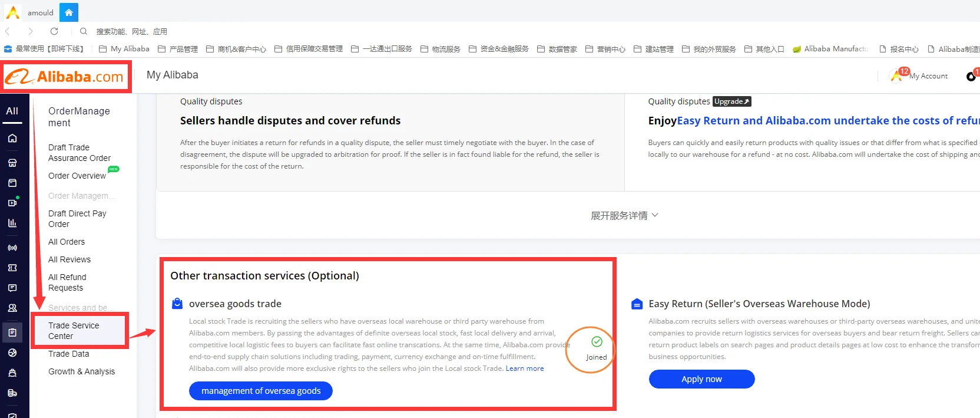The height and width of the screenshot is (418, 980).
Task: Select the All tab in dark sidebar
Action: click(12, 111)
